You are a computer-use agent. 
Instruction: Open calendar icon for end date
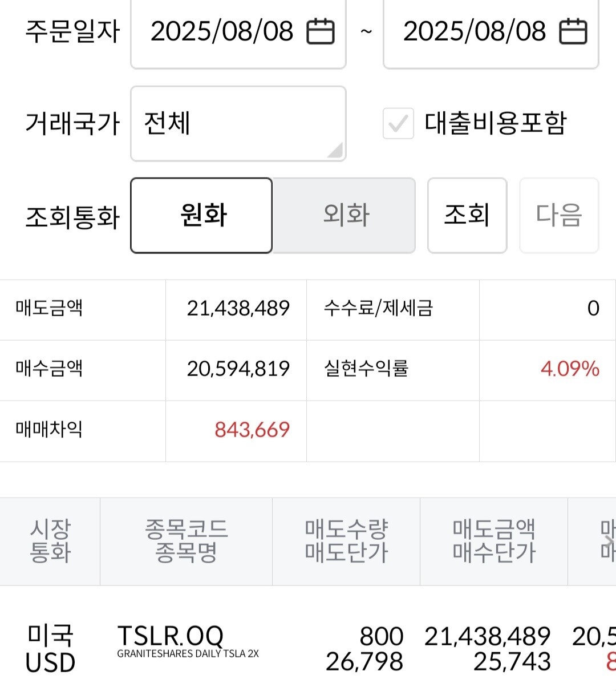tap(573, 31)
